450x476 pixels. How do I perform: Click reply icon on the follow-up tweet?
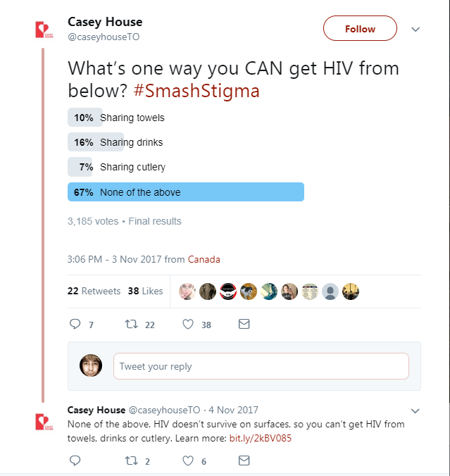click(x=75, y=461)
